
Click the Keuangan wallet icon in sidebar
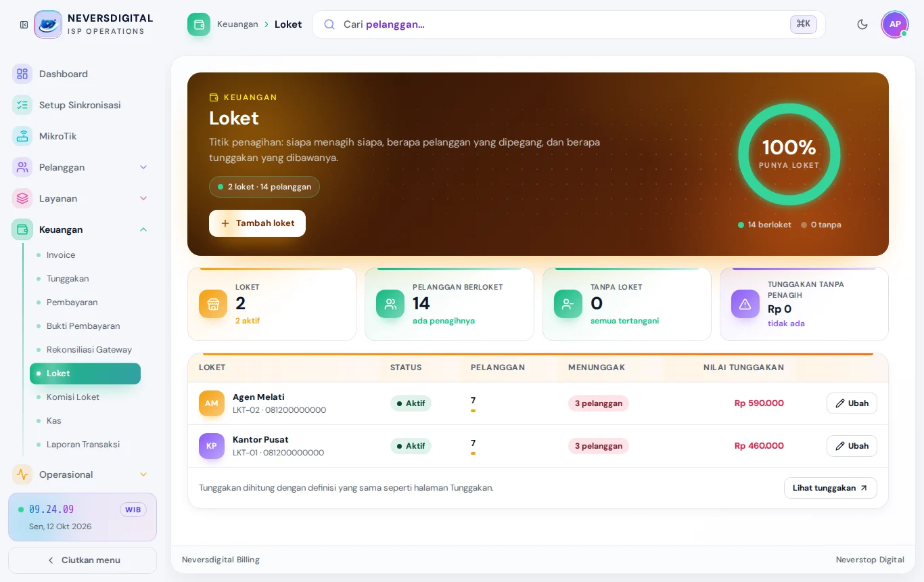22,229
